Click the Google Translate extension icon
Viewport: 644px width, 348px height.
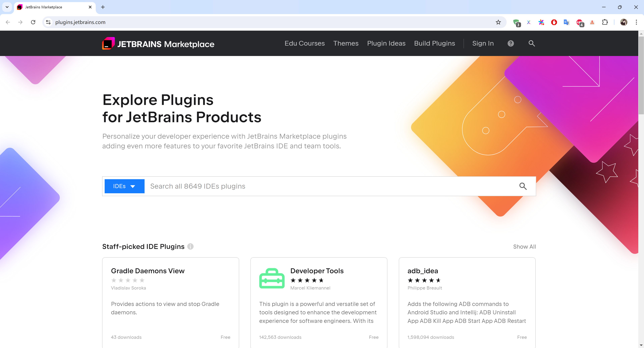(x=566, y=22)
